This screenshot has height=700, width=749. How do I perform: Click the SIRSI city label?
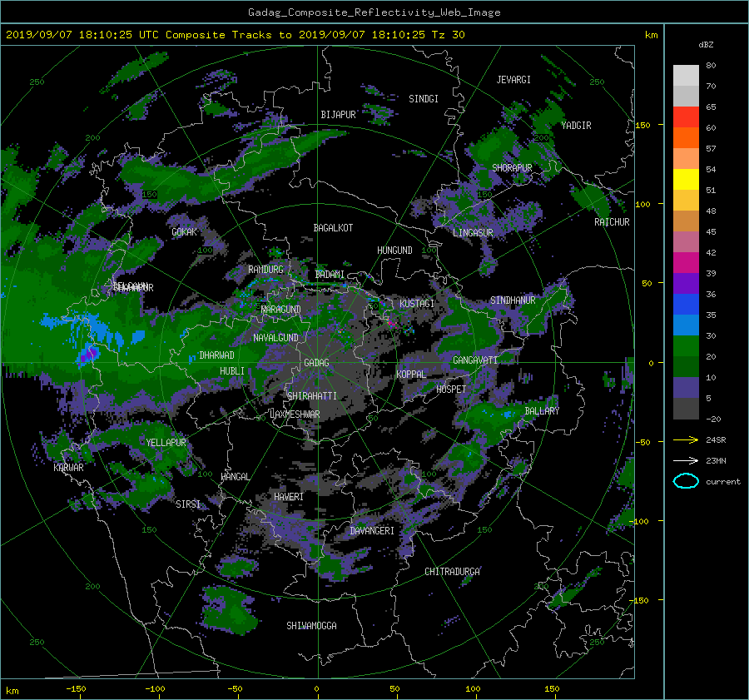click(x=188, y=504)
